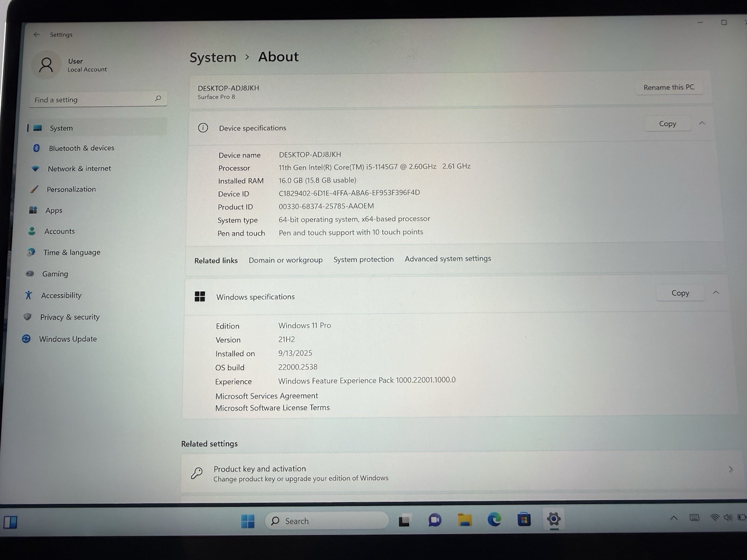Open File Explorer from the taskbar

tap(465, 519)
